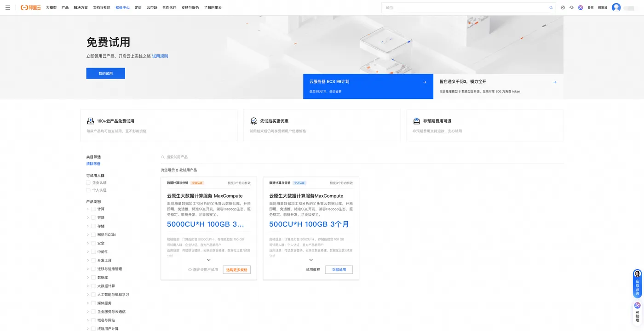Click the 500CU*H 100GB 3个月 offer text
The width and height of the screenshot is (644, 331).
tap(309, 224)
